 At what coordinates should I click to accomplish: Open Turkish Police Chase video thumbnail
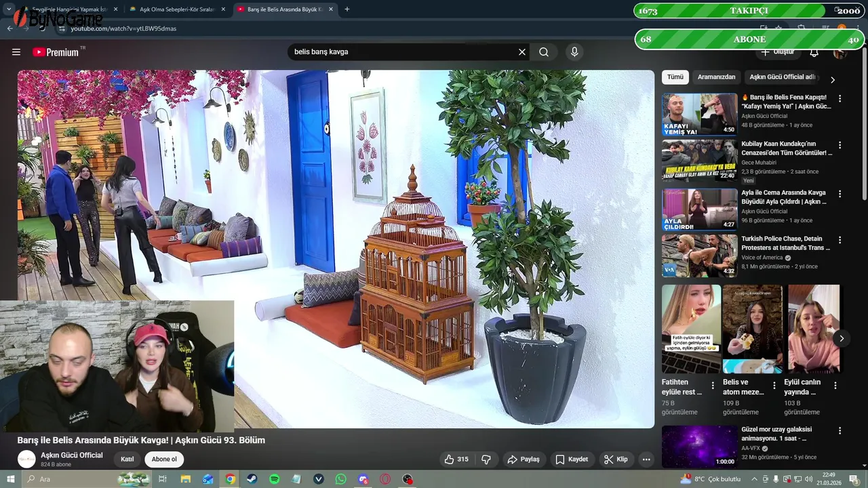(699, 256)
